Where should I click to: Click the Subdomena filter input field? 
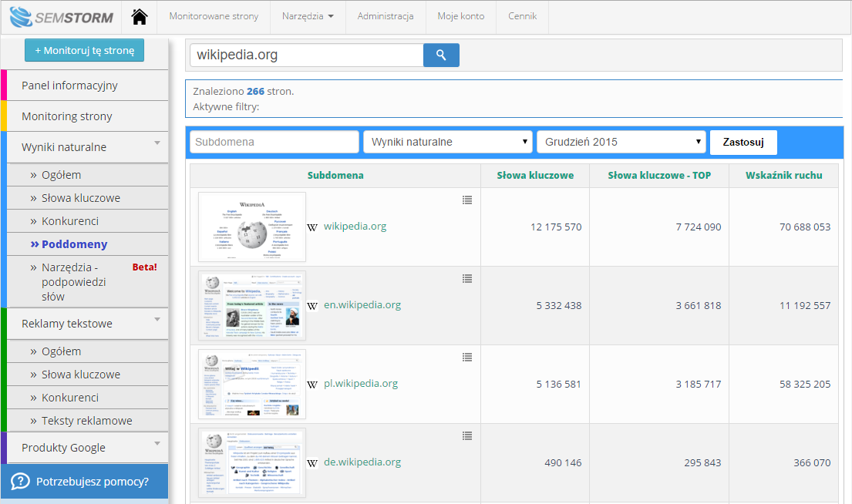pyautogui.click(x=274, y=142)
